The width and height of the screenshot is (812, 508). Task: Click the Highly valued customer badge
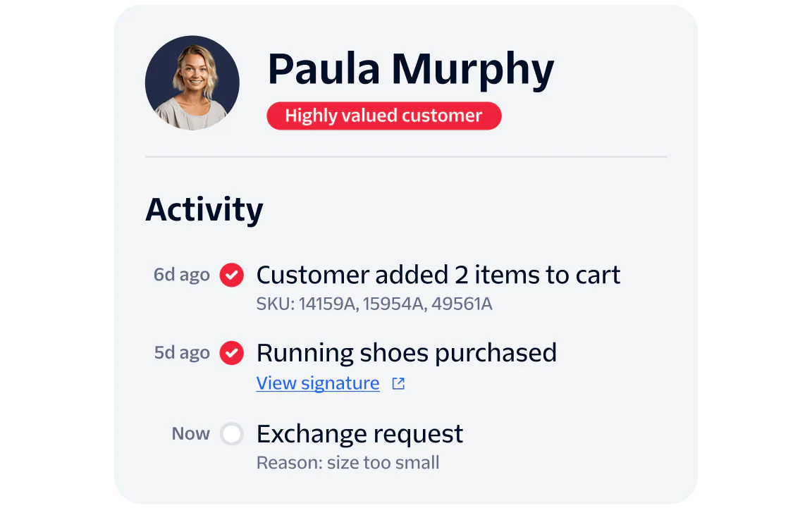coord(384,115)
